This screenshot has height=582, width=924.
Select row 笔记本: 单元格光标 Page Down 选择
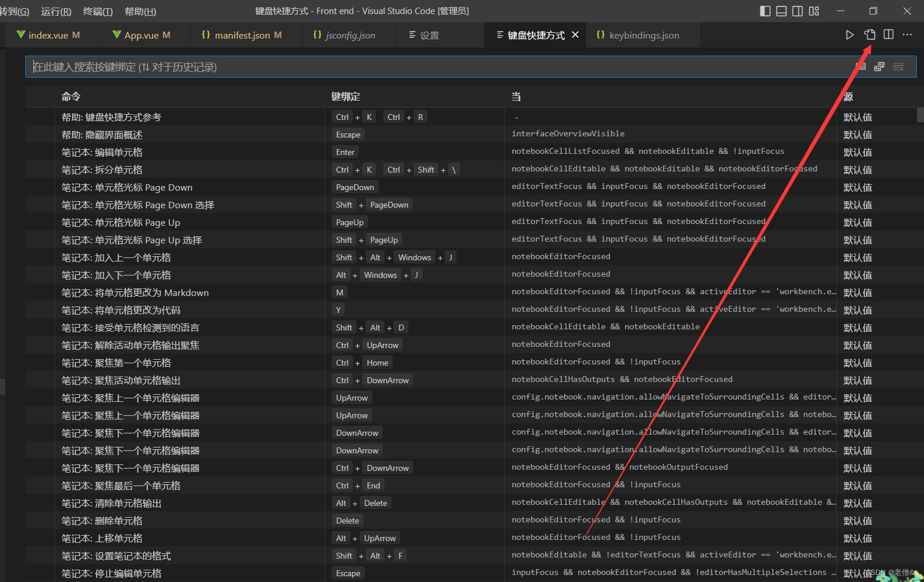coord(471,205)
